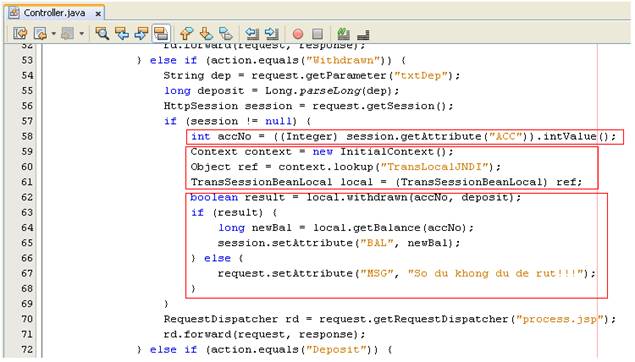The height and width of the screenshot is (362, 635).
Task: Click request.getSession() on line 56
Action: coord(379,106)
